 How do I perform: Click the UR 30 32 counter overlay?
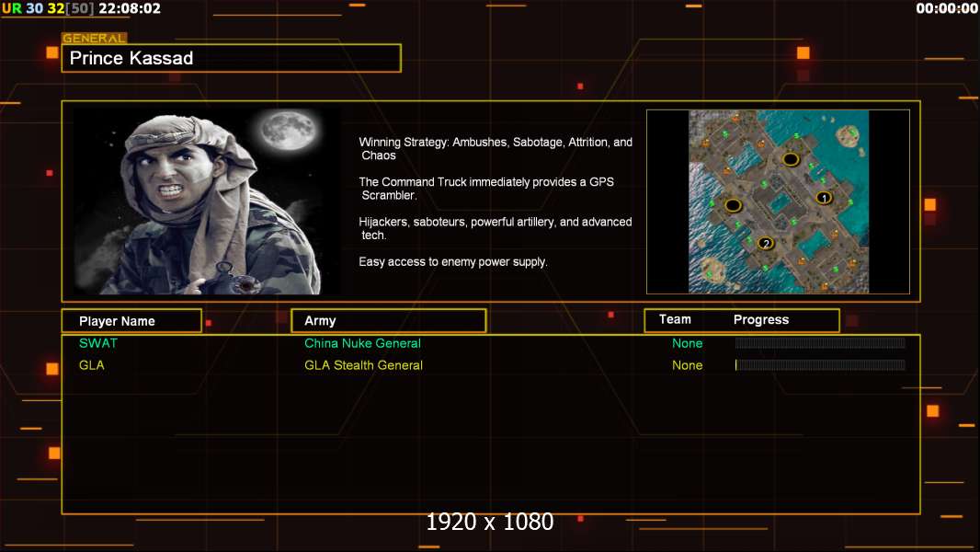(48, 8)
